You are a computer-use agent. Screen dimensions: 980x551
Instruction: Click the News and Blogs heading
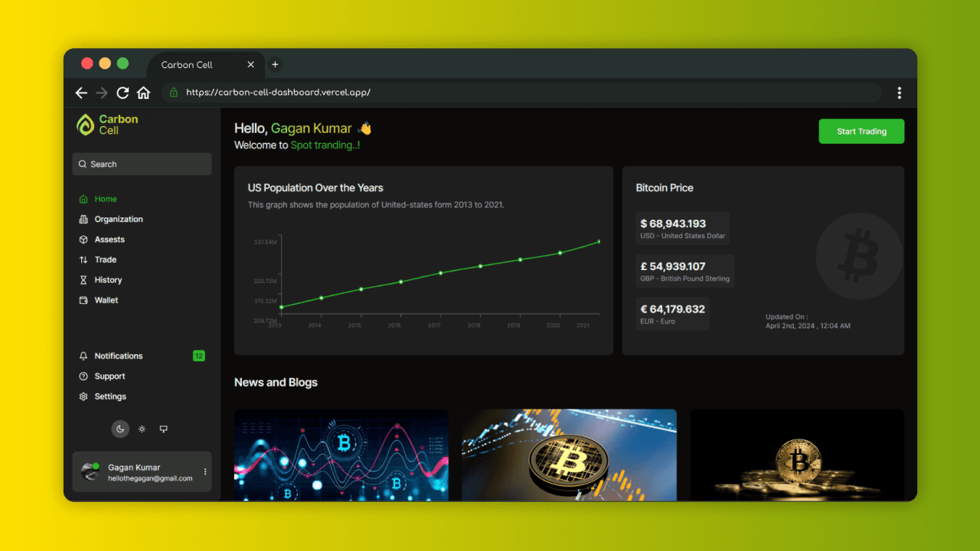coord(276,383)
